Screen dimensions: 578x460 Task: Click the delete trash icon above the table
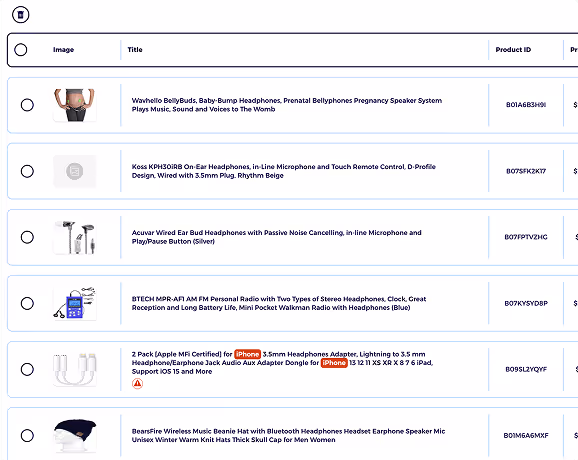(20, 15)
